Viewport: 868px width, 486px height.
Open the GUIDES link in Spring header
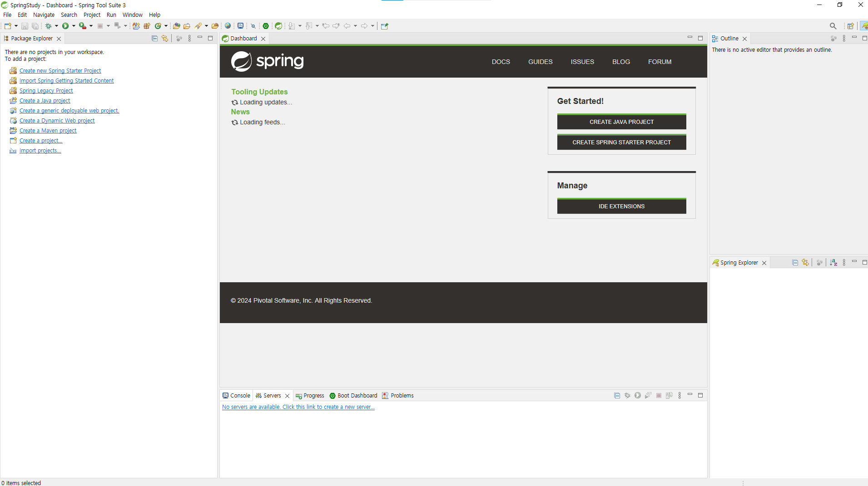[540, 62]
